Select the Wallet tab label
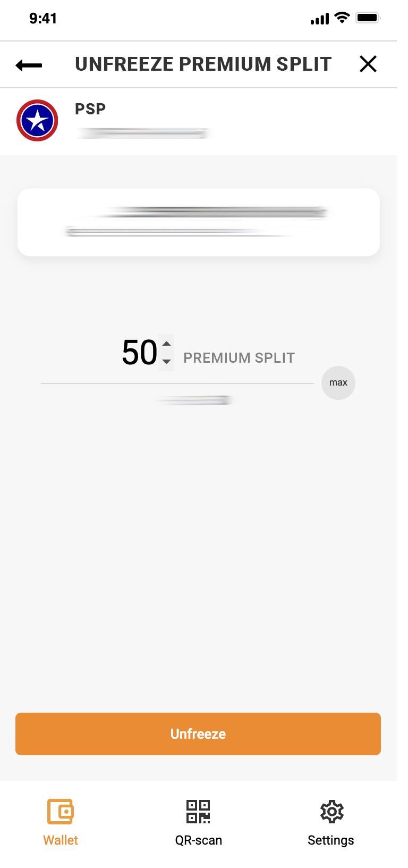The width and height of the screenshot is (408, 868). point(61,840)
